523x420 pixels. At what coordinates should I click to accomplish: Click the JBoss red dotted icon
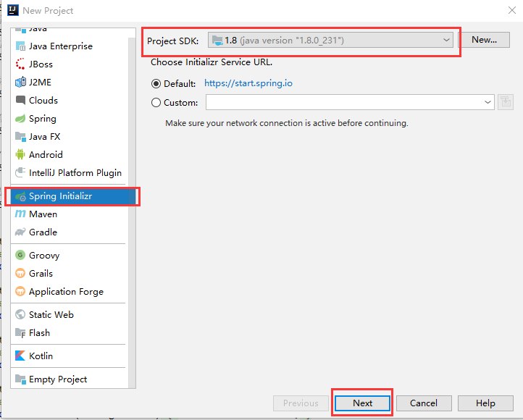coord(20,64)
